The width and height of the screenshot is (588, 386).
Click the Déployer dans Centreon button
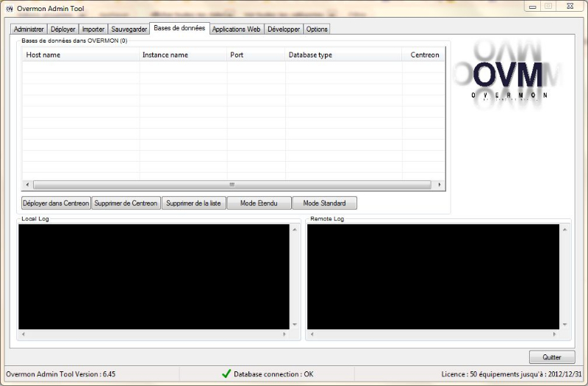pyautogui.click(x=56, y=203)
